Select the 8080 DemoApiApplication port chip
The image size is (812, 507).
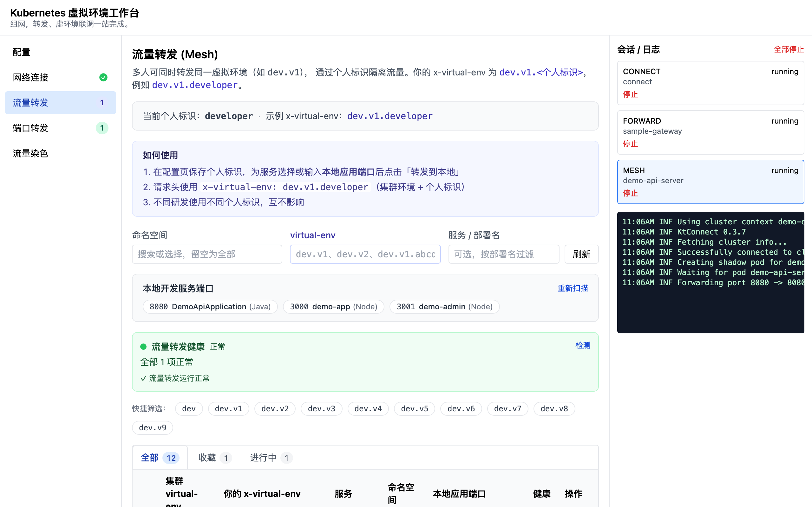coord(210,307)
